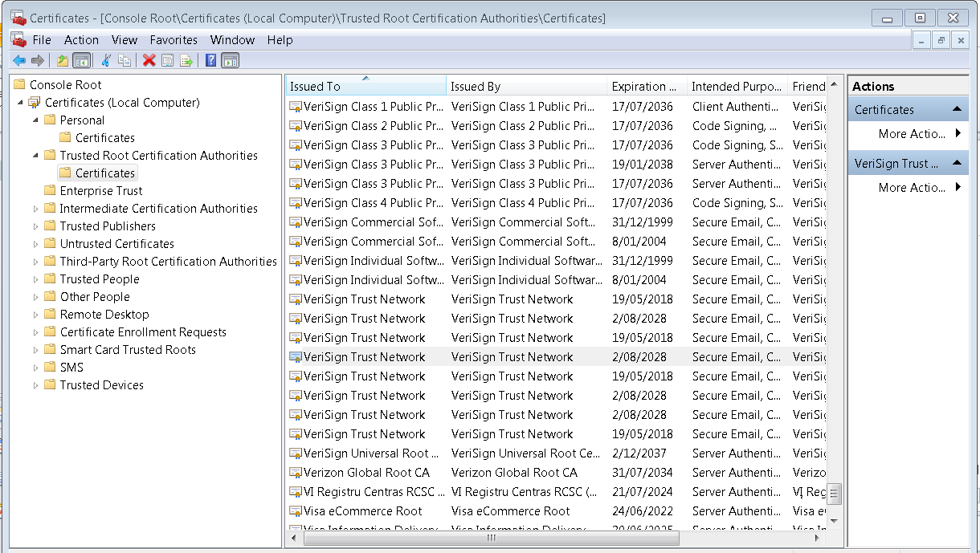Image resolution: width=980 pixels, height=553 pixels.
Task: Click the VI Registru Centras certificate icon
Action: click(296, 492)
